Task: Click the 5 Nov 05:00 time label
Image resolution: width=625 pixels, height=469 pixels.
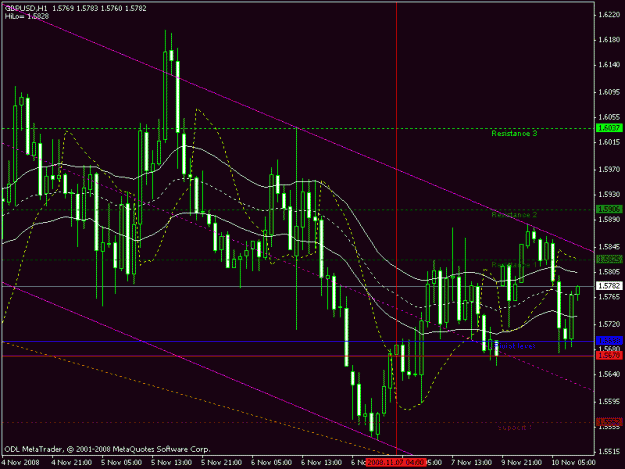Action: tap(122, 462)
